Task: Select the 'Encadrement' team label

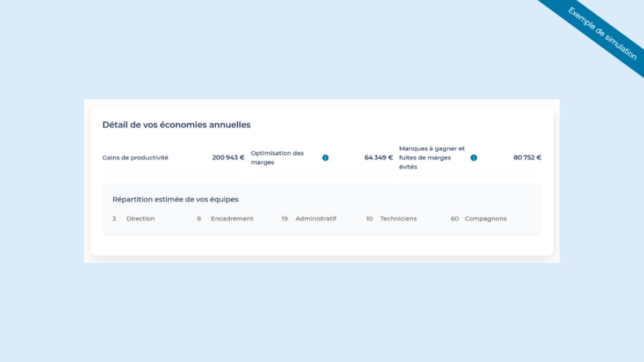Action: (232, 219)
